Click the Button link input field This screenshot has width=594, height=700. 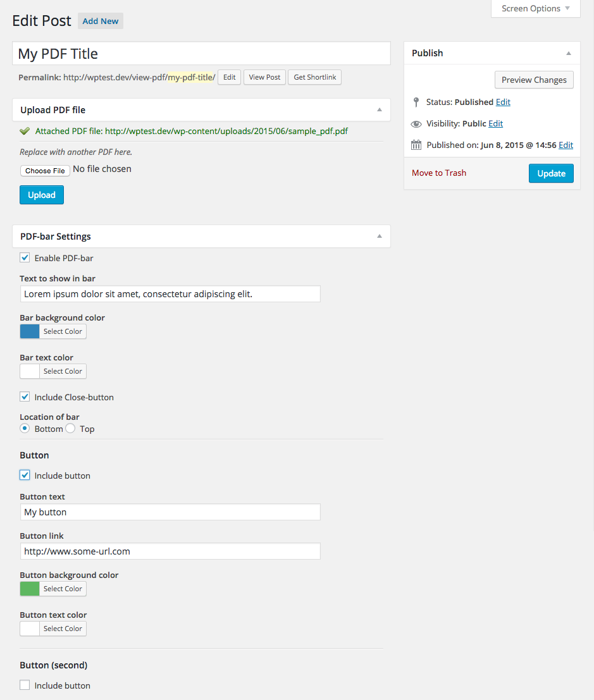(170, 551)
